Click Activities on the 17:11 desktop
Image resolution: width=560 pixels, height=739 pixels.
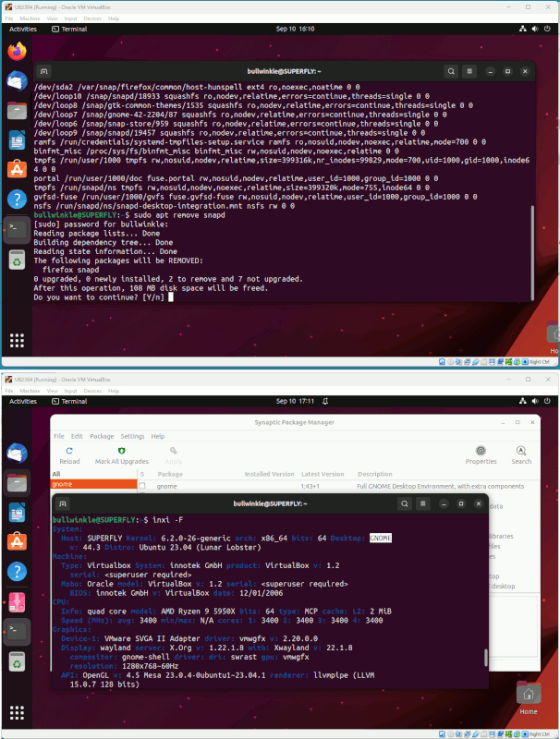[23, 401]
